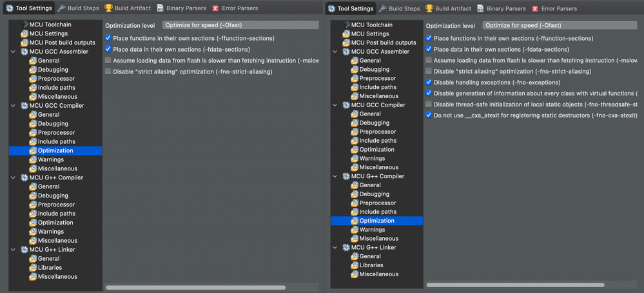
Task: Collapse MCU G++ Linker node, right window
Action: (x=335, y=247)
